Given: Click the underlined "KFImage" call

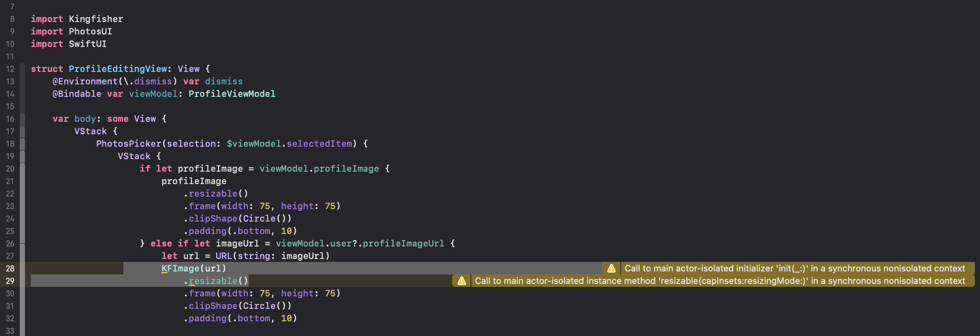Looking at the screenshot, I should tap(180, 269).
